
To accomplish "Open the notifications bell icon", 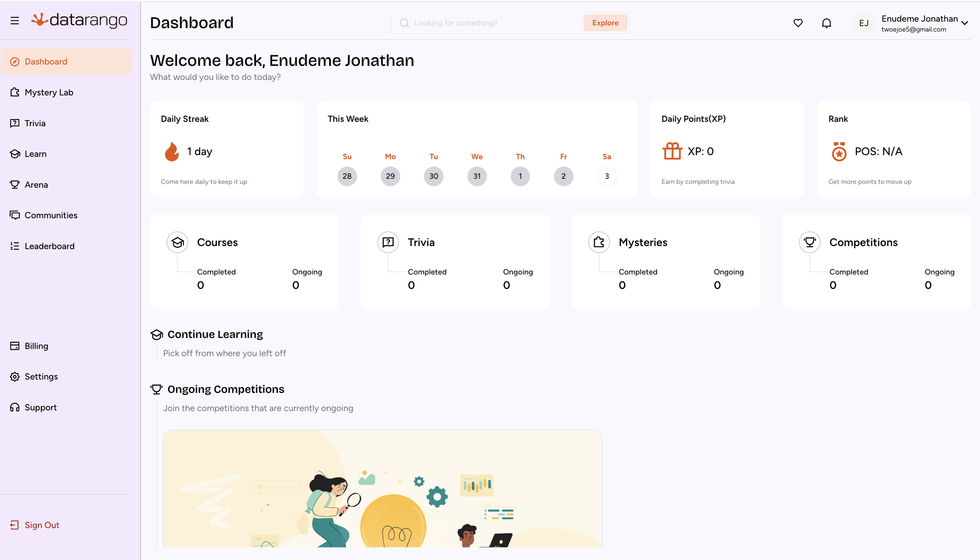I will 826,23.
